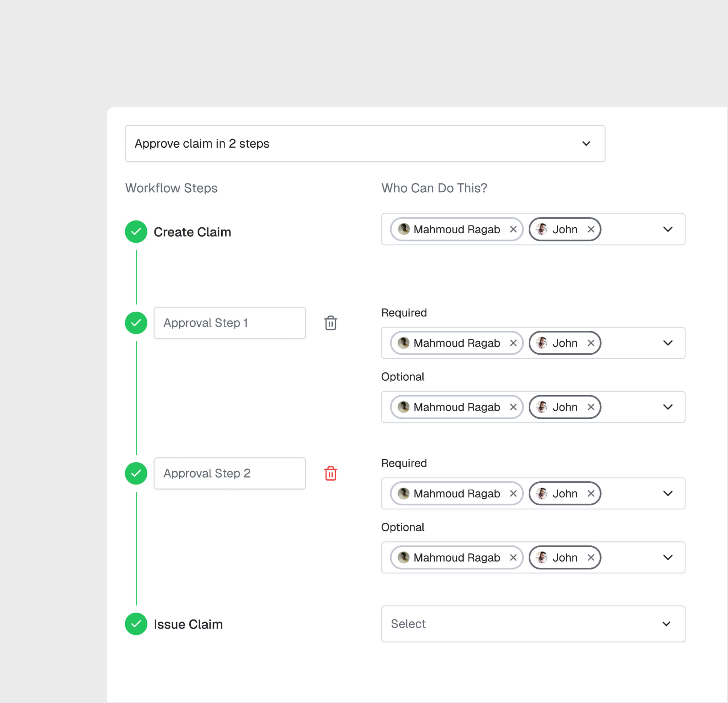Image resolution: width=728 pixels, height=703 pixels.
Task: Remove Mahmoud Ragab from Approval Step 1 Required
Action: 513,343
